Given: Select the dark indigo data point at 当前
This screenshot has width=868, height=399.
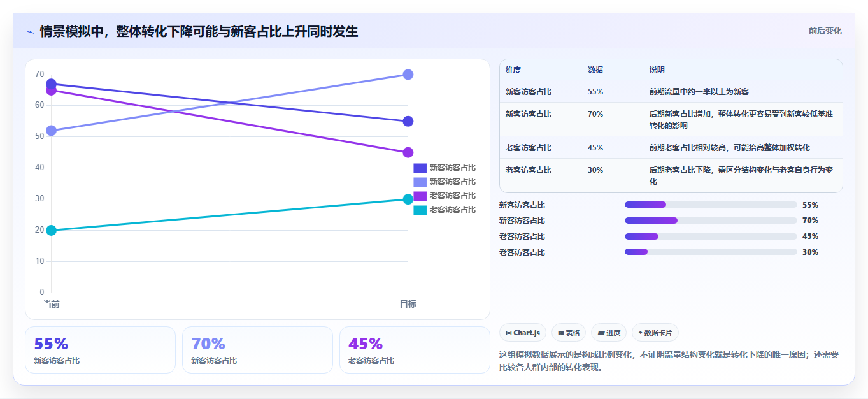Looking at the screenshot, I should [52, 84].
